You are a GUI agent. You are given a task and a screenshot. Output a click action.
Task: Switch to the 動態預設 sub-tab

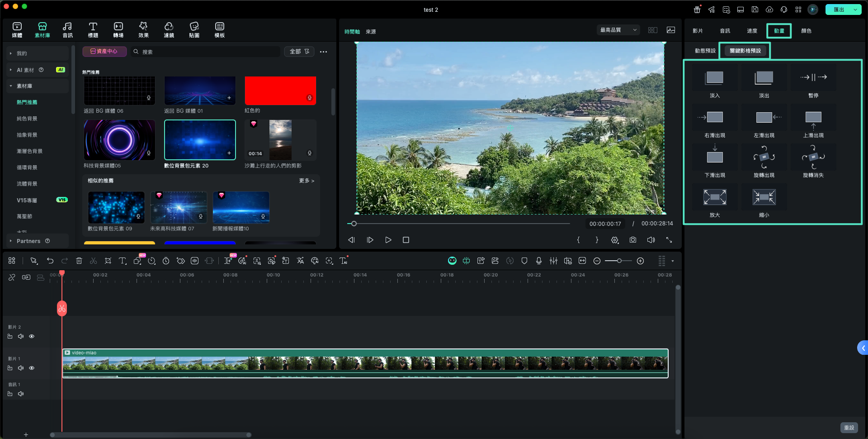pyautogui.click(x=705, y=51)
